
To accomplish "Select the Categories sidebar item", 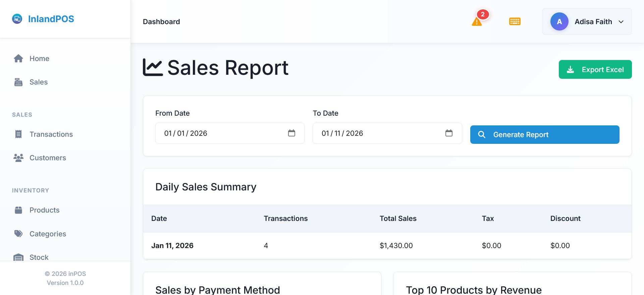I will click(48, 234).
